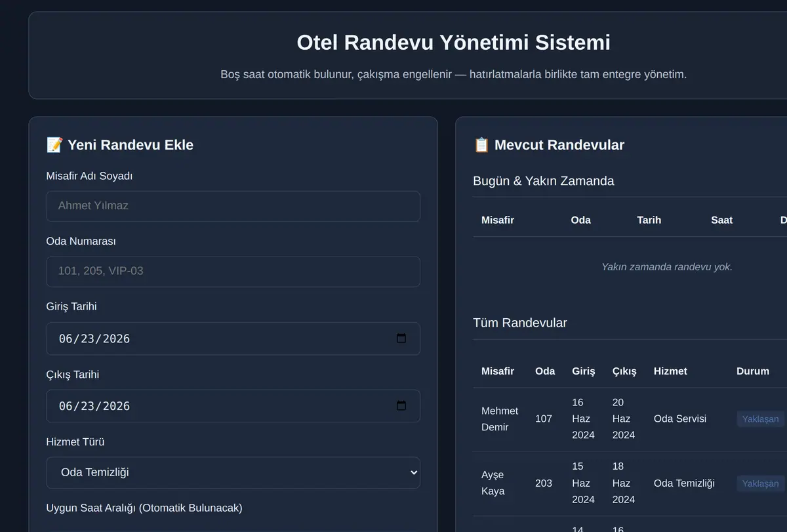The width and height of the screenshot is (787, 532).
Task: Click the Tarih column header in upcoming table
Action: [x=649, y=220]
